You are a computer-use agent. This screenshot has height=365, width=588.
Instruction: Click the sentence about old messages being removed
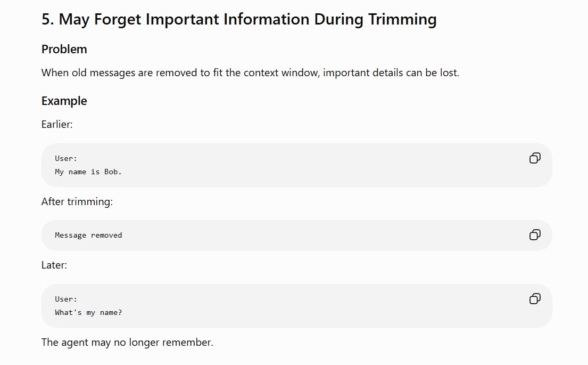pyautogui.click(x=250, y=72)
